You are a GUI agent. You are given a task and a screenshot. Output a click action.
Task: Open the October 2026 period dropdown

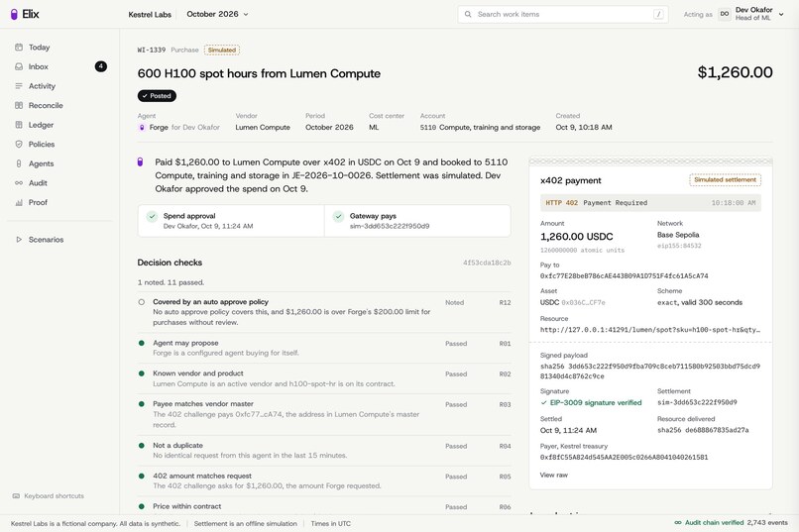217,14
